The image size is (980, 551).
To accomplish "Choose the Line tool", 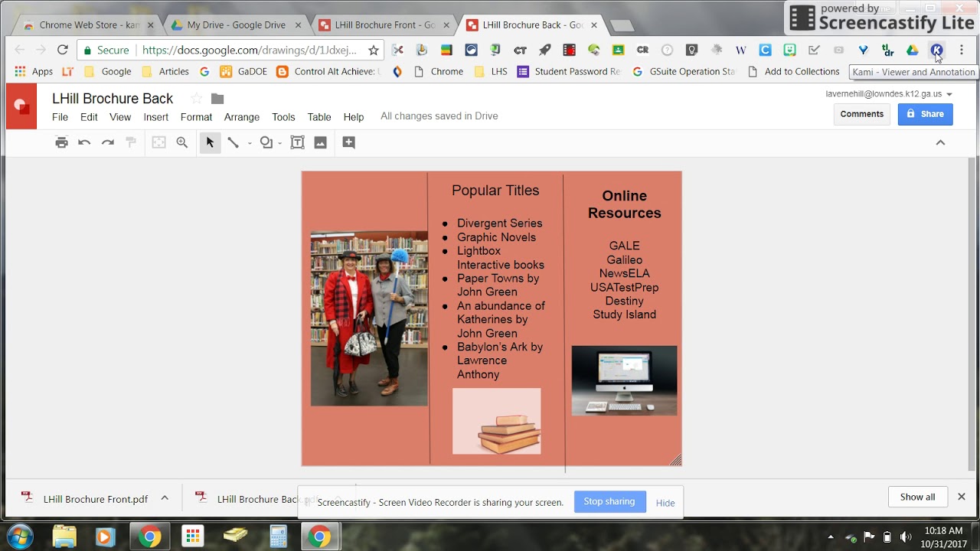I will [234, 142].
